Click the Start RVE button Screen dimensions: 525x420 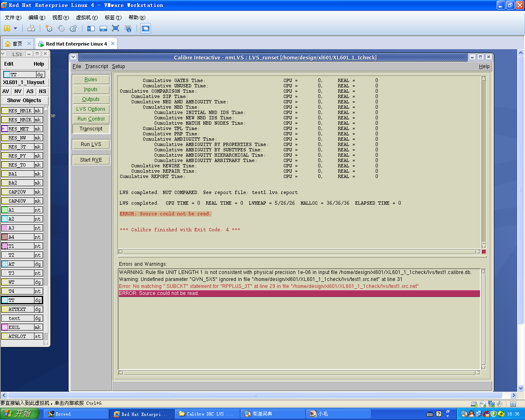point(91,160)
